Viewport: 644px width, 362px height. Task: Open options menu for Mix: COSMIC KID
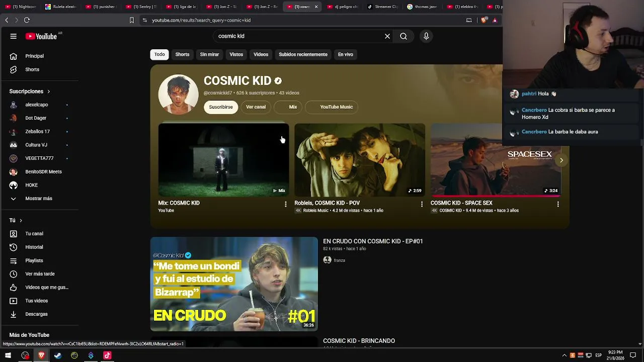pyautogui.click(x=285, y=204)
